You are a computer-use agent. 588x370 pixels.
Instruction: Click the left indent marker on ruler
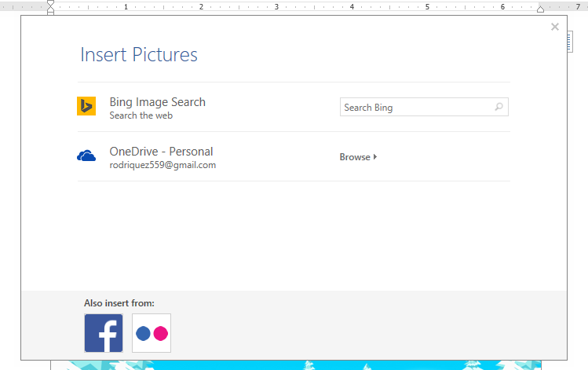click(50, 8)
